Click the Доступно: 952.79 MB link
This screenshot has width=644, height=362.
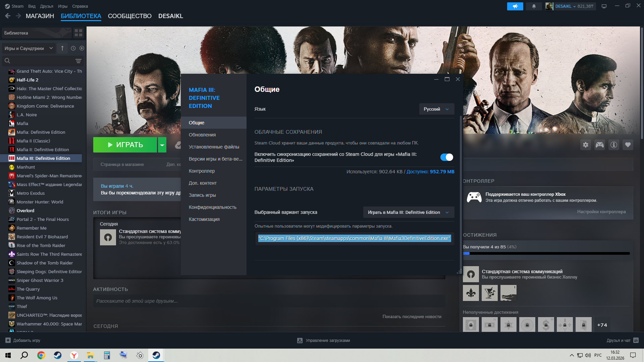click(x=430, y=172)
